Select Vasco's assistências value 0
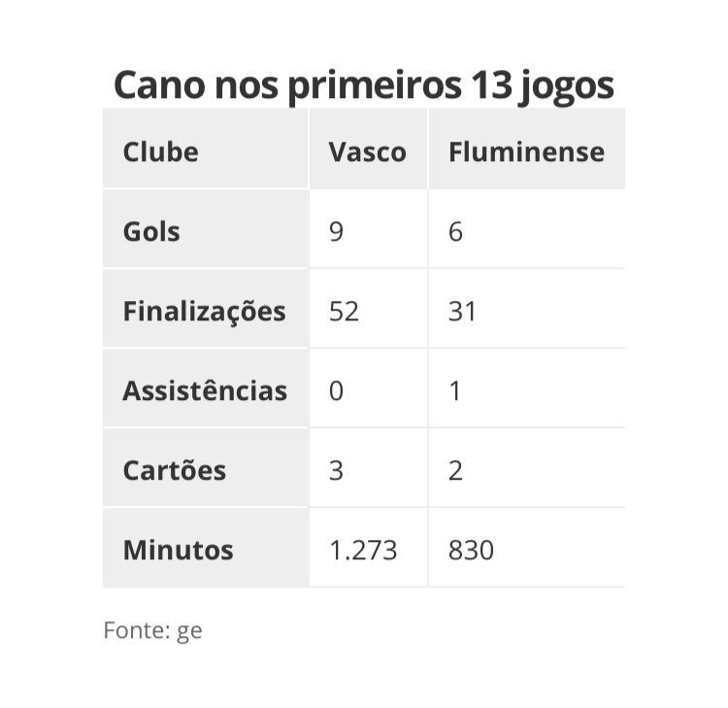This screenshot has width=728, height=708. [x=336, y=391]
